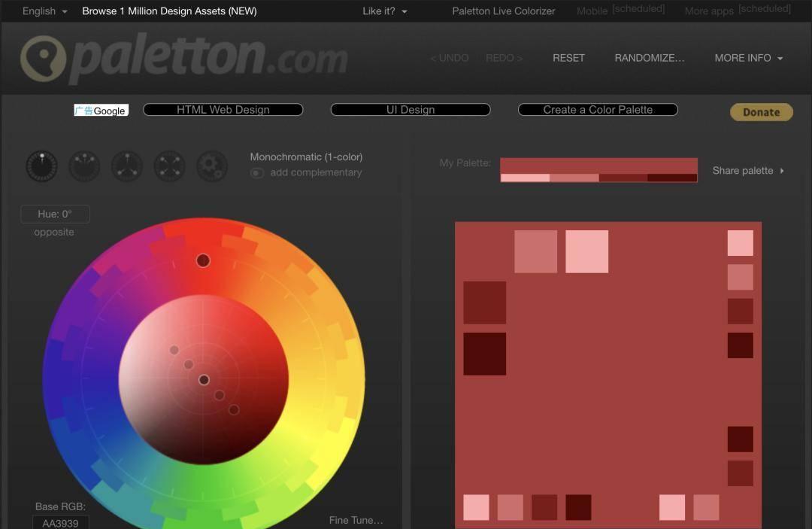Click the base hue handle on color wheel
Image resolution: width=812 pixels, height=529 pixels.
pyautogui.click(x=203, y=260)
